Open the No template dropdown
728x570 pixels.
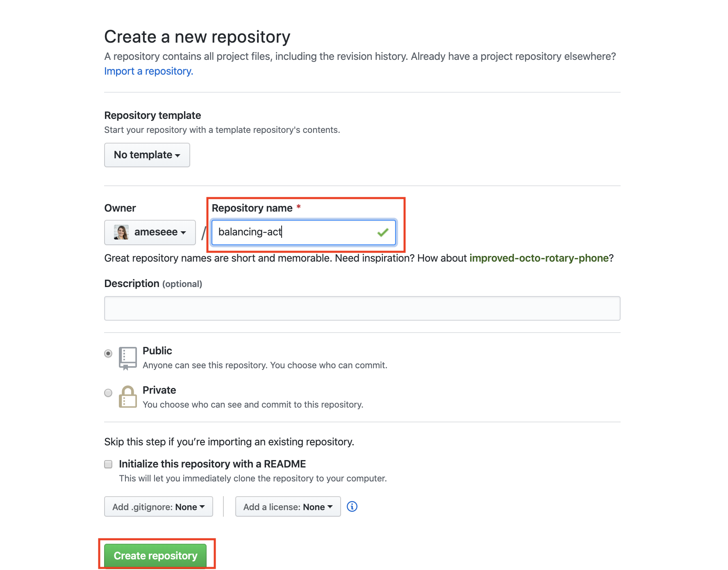click(147, 155)
